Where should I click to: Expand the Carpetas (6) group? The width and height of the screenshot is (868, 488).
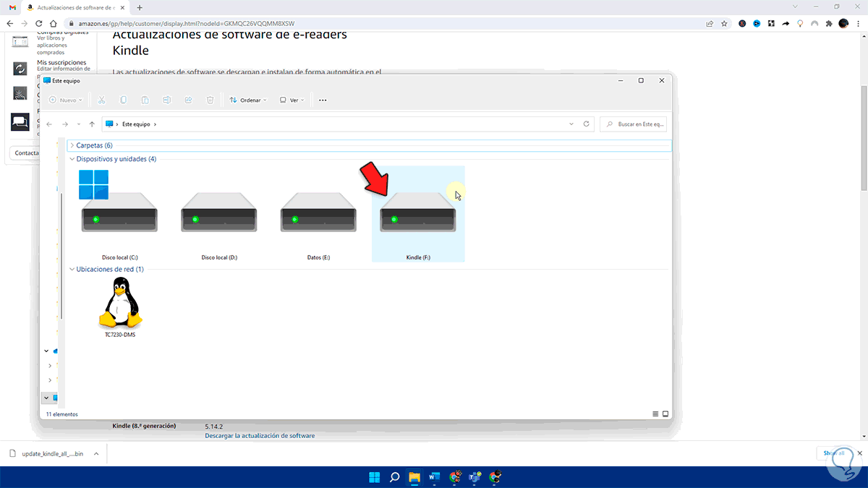[x=72, y=145]
